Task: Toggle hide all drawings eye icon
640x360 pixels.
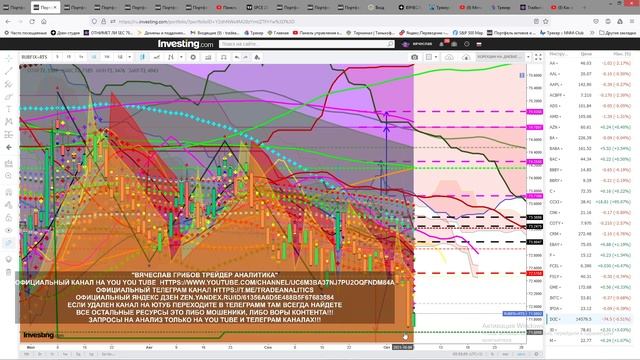Action: point(9,230)
